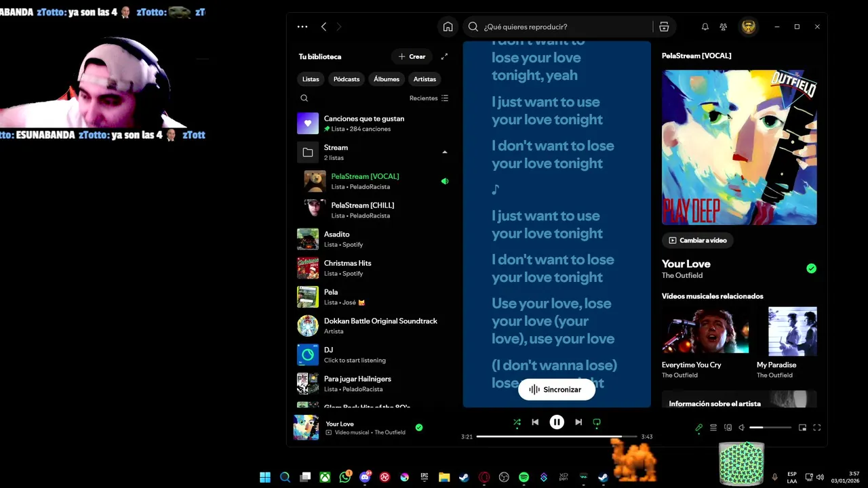
Task: Open Información sobre el artista card
Action: point(739,399)
